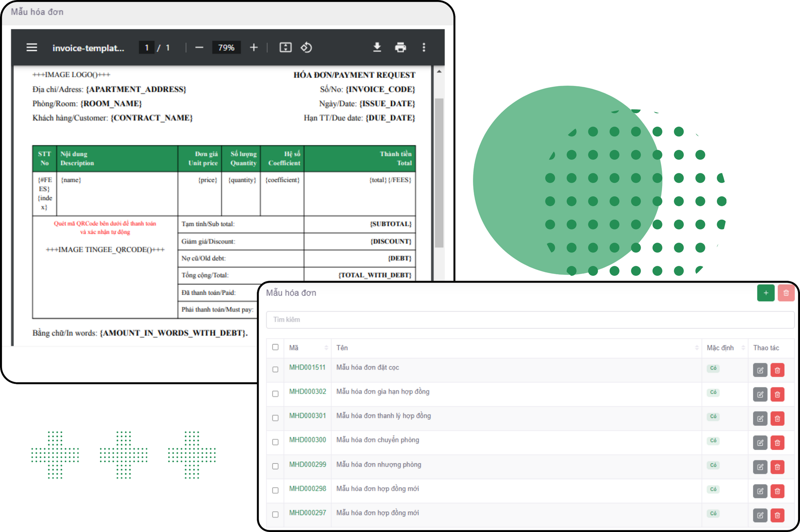800x532 pixels.
Task: Open the PDF viewer sidebar menu icon
Action: pos(32,48)
